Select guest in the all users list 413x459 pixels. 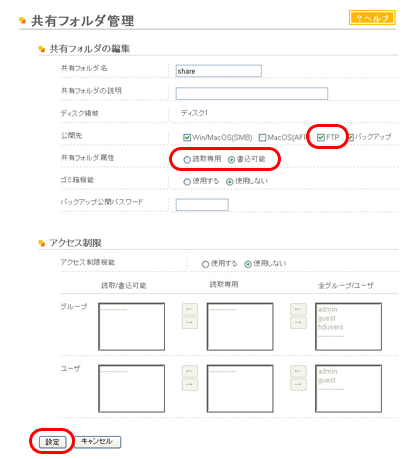tap(327, 380)
